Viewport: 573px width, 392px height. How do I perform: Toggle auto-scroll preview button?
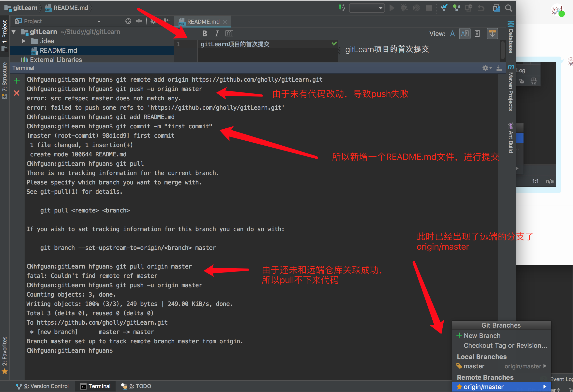(x=492, y=33)
